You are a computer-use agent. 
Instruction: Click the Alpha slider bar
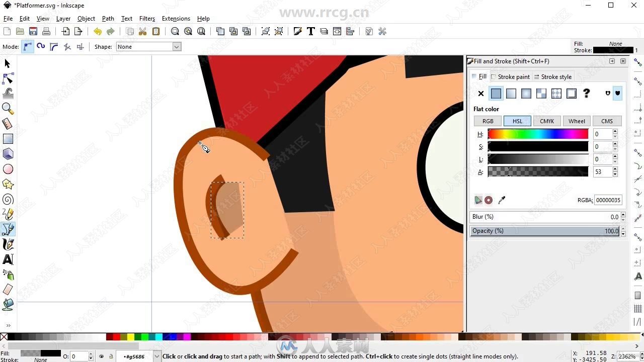tap(538, 172)
